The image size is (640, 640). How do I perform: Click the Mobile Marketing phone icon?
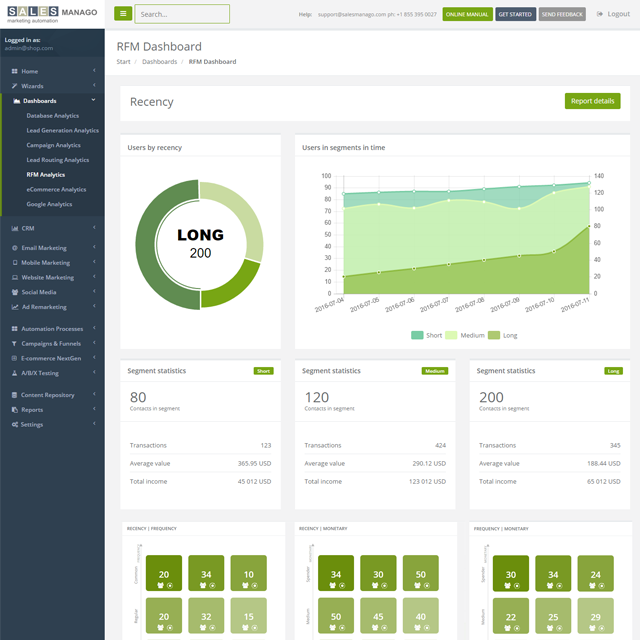coord(15,262)
